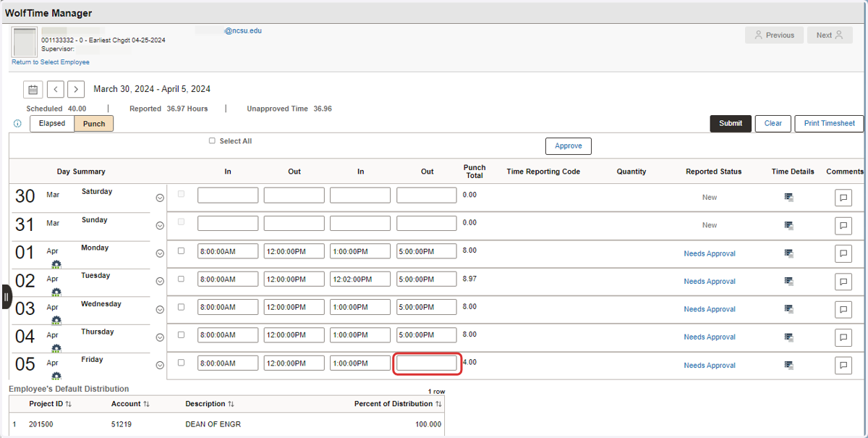Sort distribution table by Percent of Distribution
The width and height of the screenshot is (868, 438).
pos(398,404)
